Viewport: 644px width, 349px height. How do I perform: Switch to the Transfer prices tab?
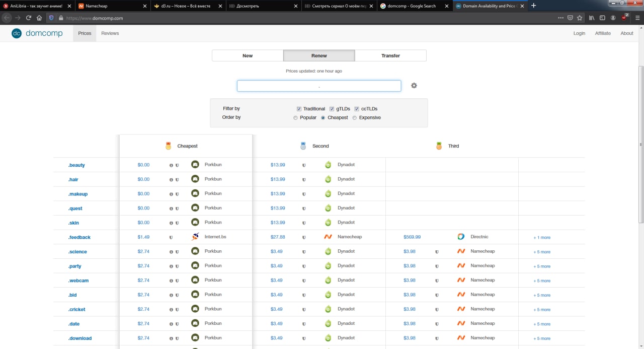pos(390,55)
